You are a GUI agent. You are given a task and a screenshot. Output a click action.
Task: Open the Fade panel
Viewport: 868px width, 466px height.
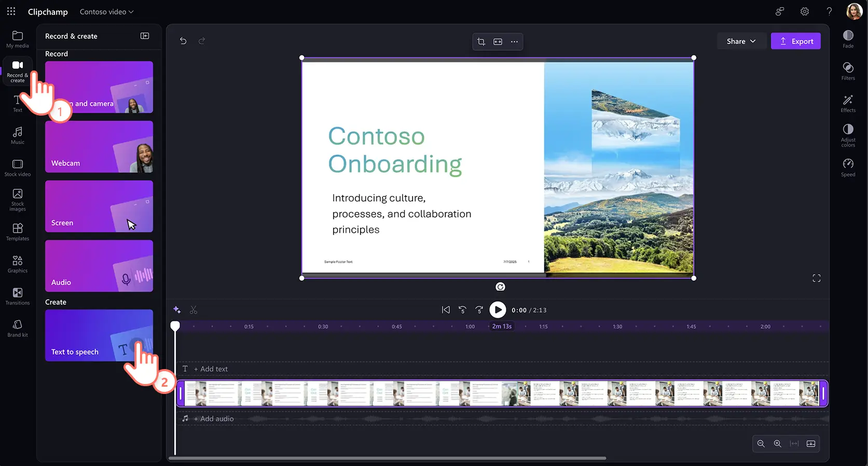[848, 39]
